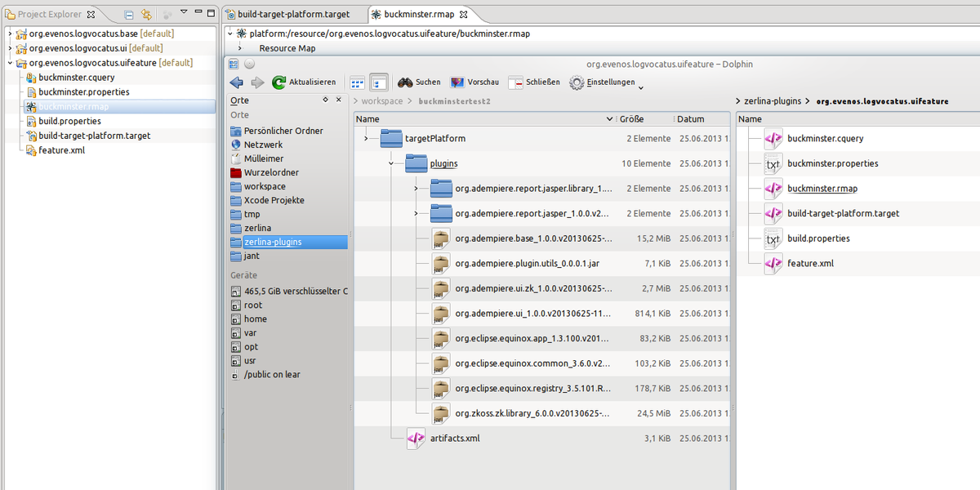
Task: Click the Dolphin back arrow button
Action: pyautogui.click(x=237, y=82)
